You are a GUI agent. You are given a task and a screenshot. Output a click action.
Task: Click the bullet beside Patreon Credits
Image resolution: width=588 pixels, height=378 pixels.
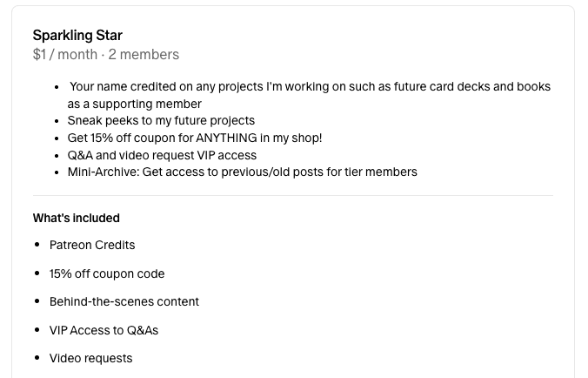pos(37,245)
